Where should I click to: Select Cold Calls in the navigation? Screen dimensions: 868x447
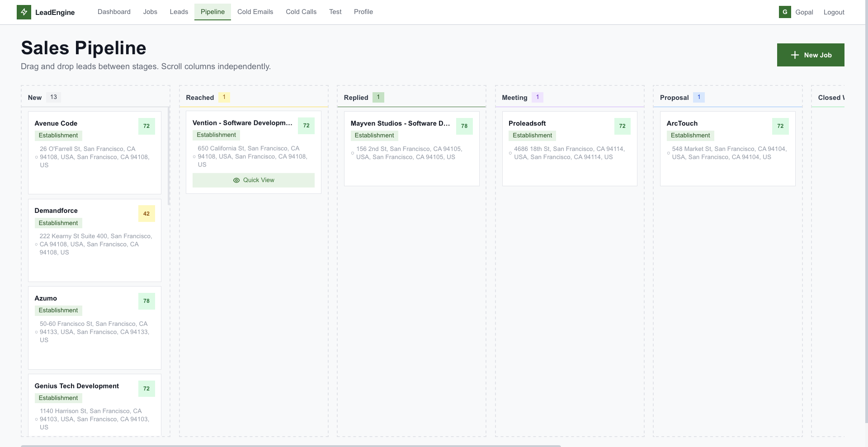pyautogui.click(x=301, y=12)
